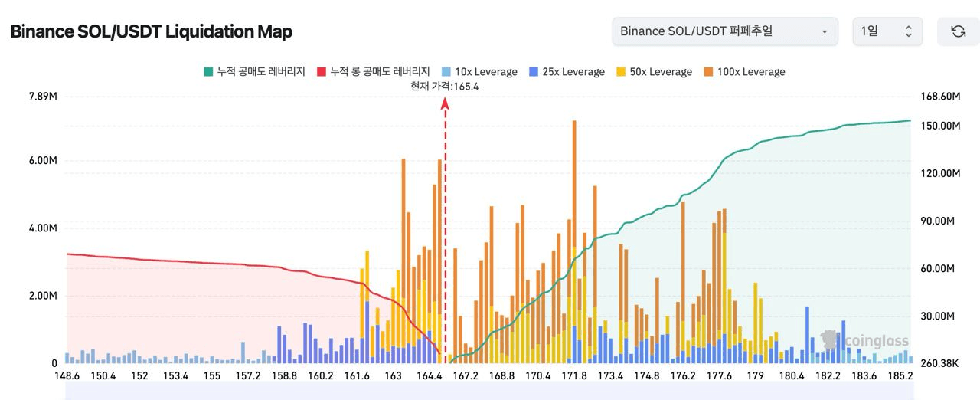Screen dimensions: 980x400
Task: Toggle 누적 롱 공매도 레버리지 legend series
Action: 373,71
